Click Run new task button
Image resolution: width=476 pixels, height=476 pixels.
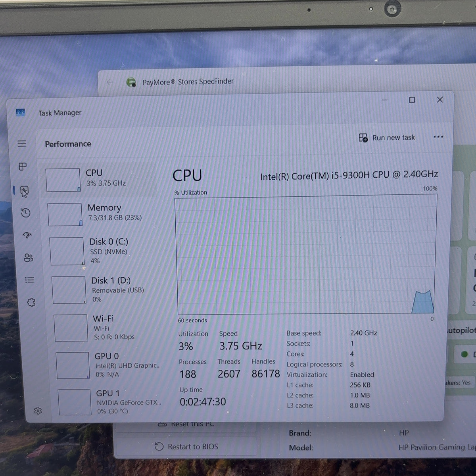pos(387,138)
